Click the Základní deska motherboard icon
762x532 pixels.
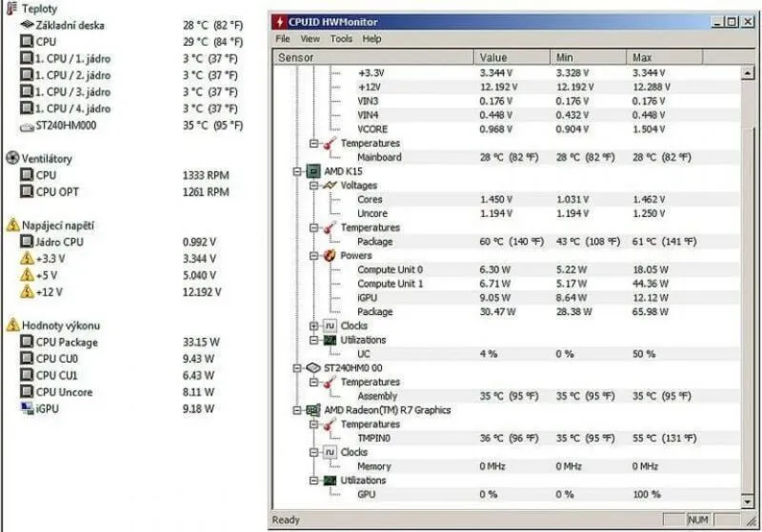(28, 25)
